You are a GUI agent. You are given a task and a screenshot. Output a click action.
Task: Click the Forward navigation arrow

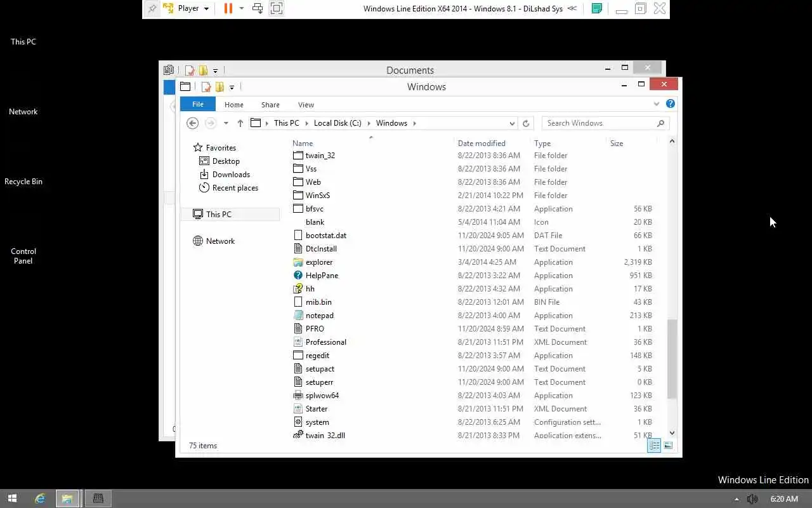tap(211, 123)
